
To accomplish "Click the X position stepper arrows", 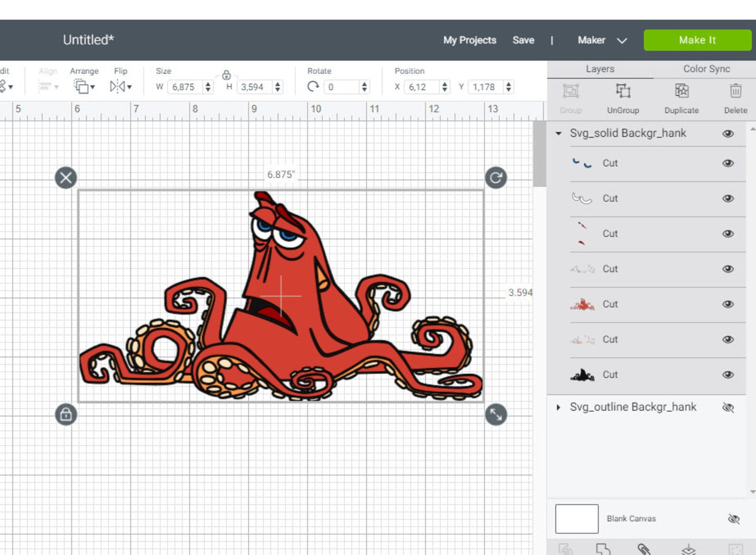I will [444, 87].
